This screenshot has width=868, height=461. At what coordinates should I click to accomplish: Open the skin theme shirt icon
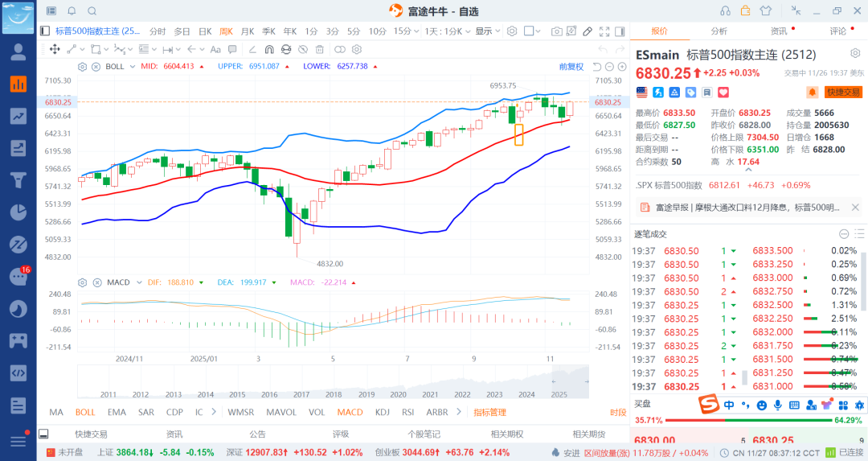(x=766, y=10)
